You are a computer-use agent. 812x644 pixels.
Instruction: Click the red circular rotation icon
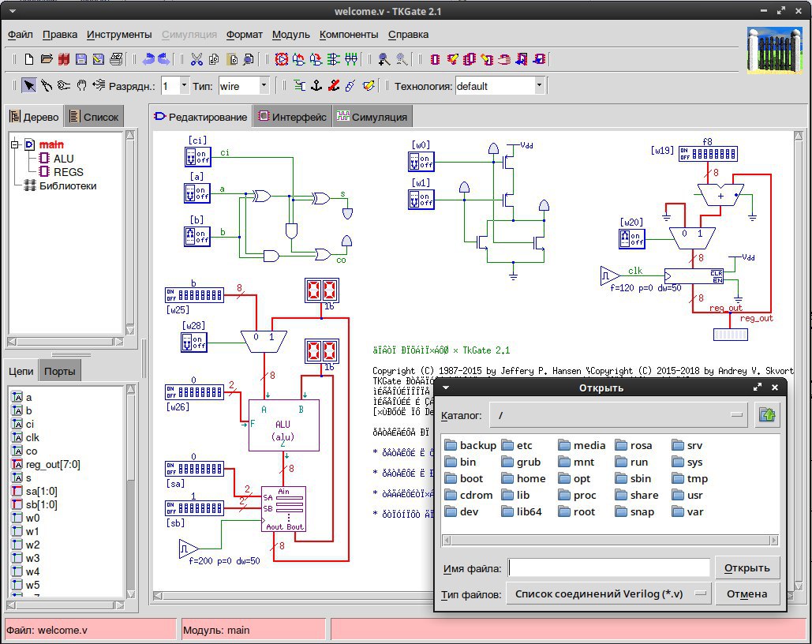[x=281, y=59]
